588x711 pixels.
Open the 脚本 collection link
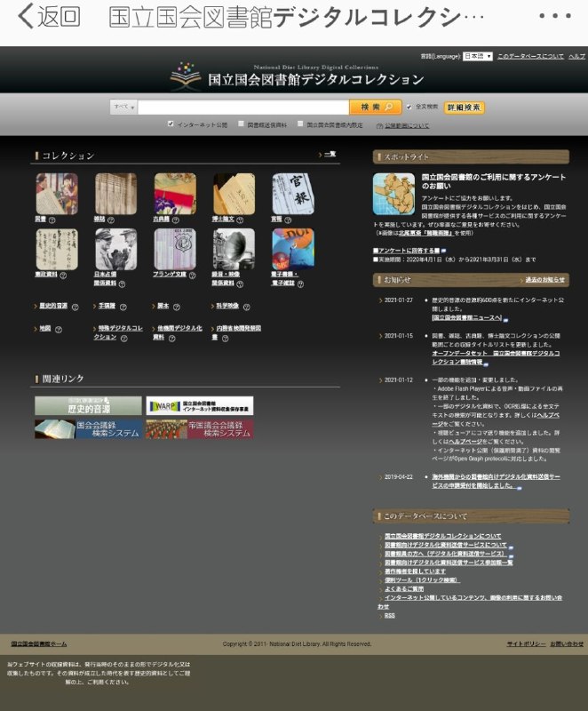click(x=163, y=306)
